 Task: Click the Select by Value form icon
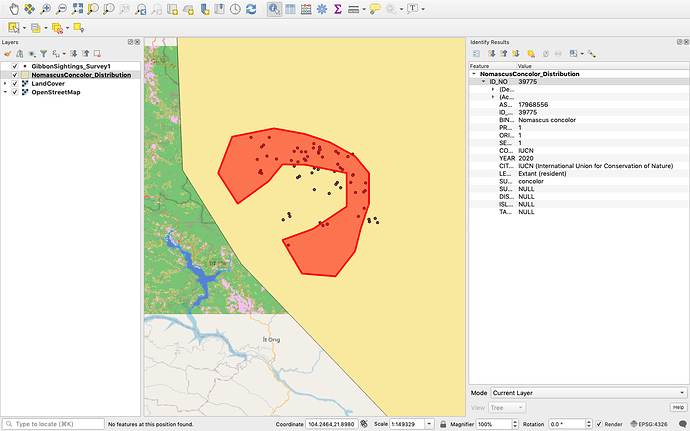point(36,28)
